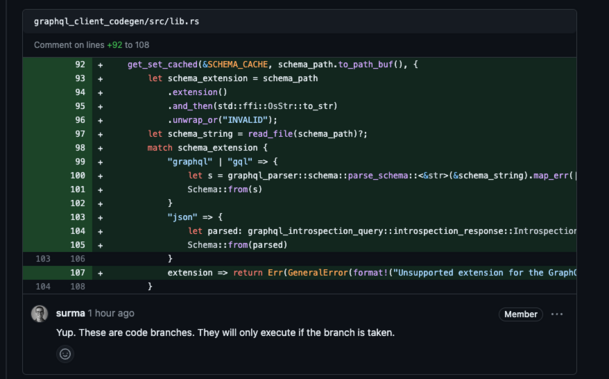
Task: Click the 'Comment on lines +92 to 108' text
Action: [92, 45]
